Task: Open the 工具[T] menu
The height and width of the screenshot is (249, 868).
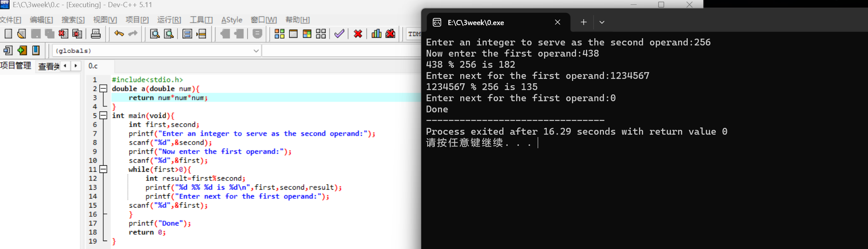Action: click(201, 20)
